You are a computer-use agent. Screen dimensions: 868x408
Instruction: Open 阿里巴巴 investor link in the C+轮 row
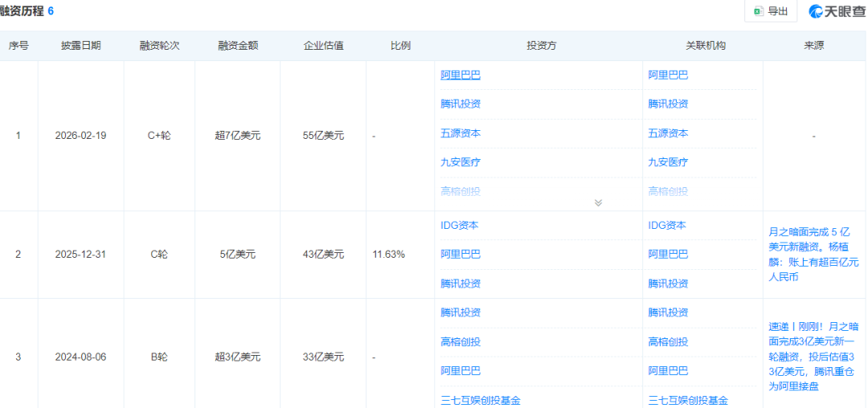(461, 75)
